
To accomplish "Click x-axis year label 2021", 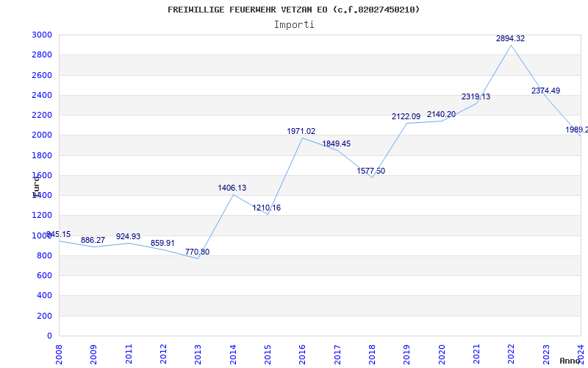I will point(476,354).
